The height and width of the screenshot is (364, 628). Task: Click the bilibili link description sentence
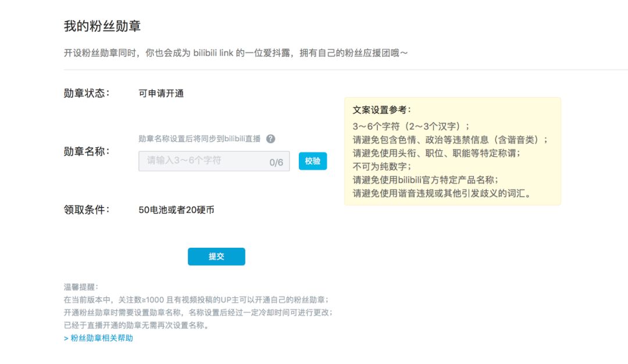[x=235, y=53]
